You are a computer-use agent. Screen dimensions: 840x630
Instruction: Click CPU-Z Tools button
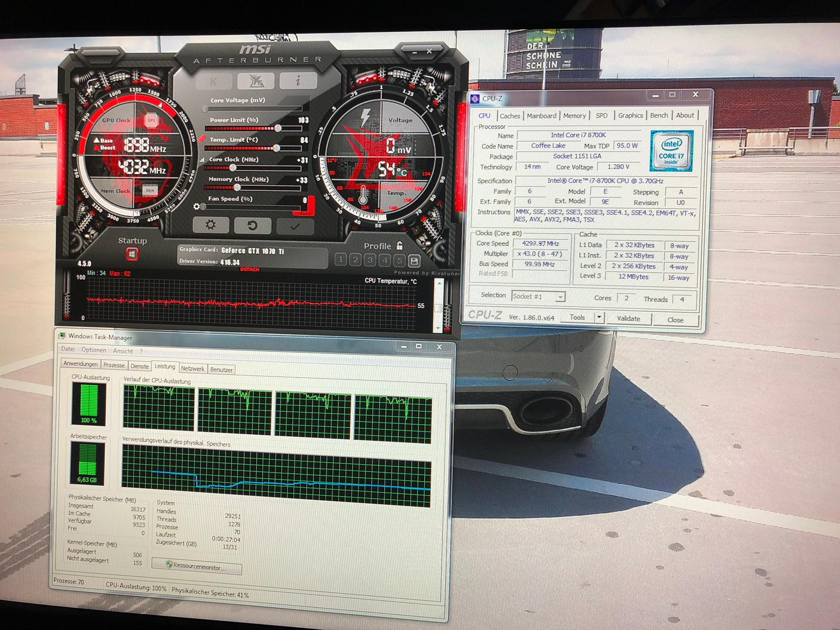(576, 318)
